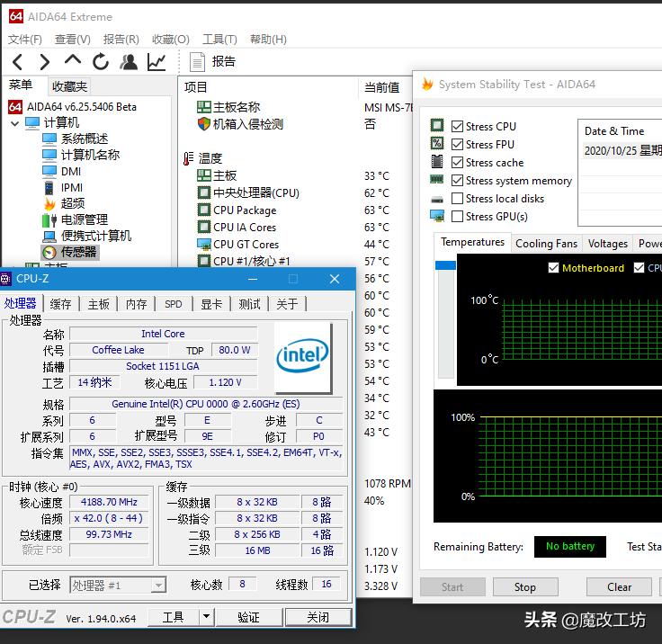Click the refresh icon in AIDA64 toolbar

tap(101, 62)
